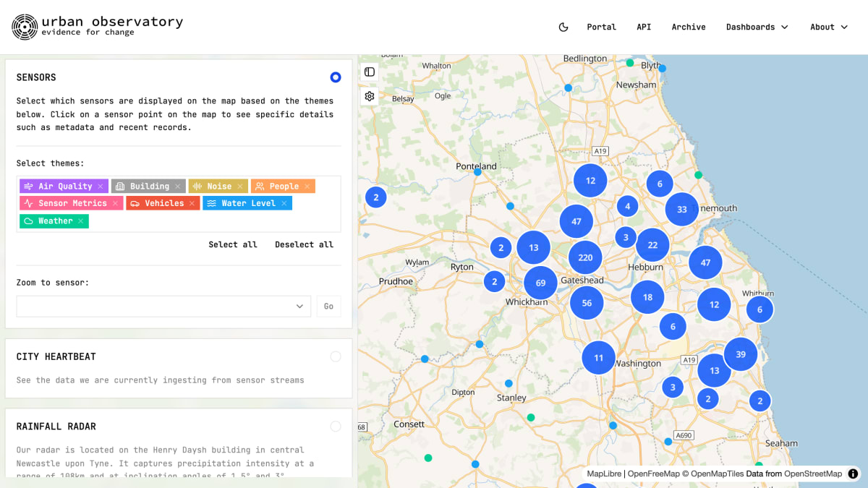
Task: Open the MapLibre attribution link
Action: (x=604, y=474)
